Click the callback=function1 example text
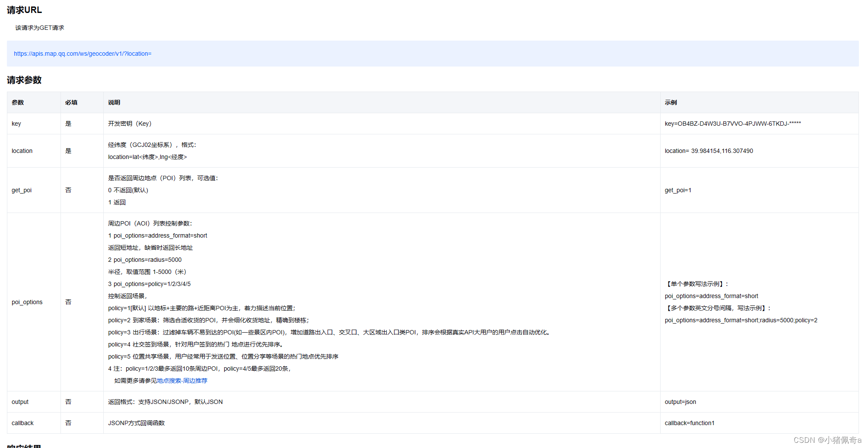868x448 pixels. coord(690,423)
